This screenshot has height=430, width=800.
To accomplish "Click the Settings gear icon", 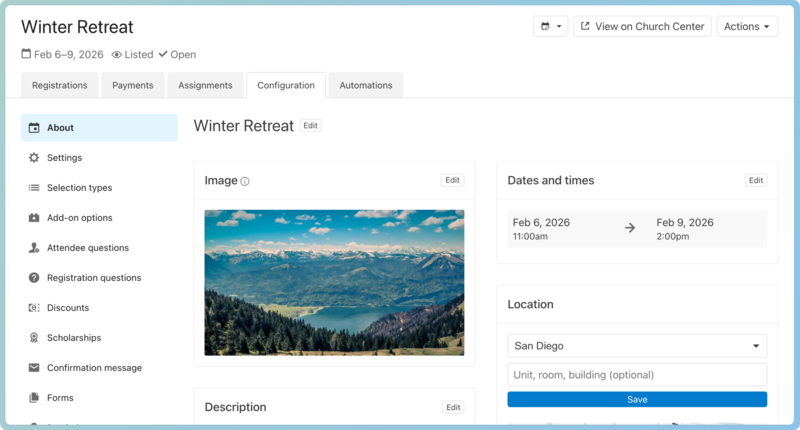I will tap(34, 158).
